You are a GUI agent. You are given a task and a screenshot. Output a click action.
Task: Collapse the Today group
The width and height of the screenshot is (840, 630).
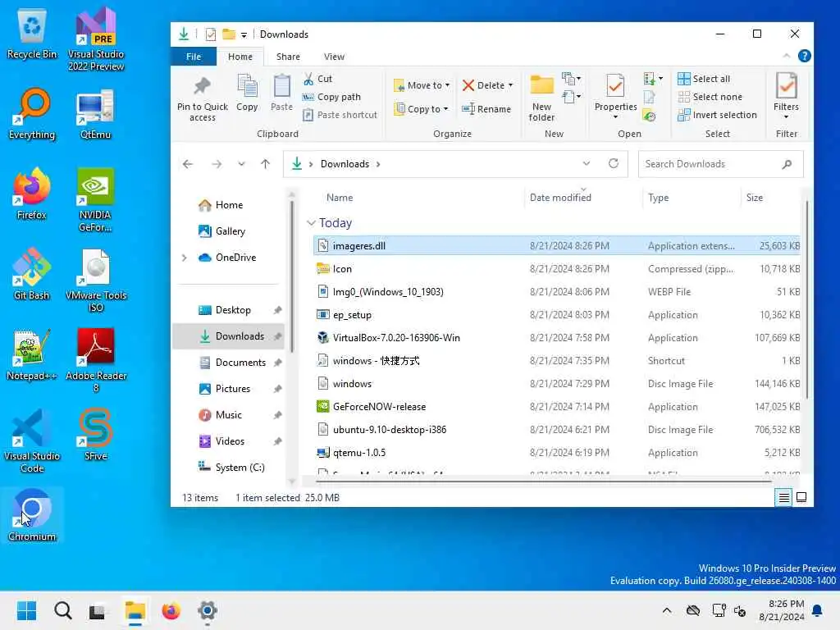click(x=311, y=223)
